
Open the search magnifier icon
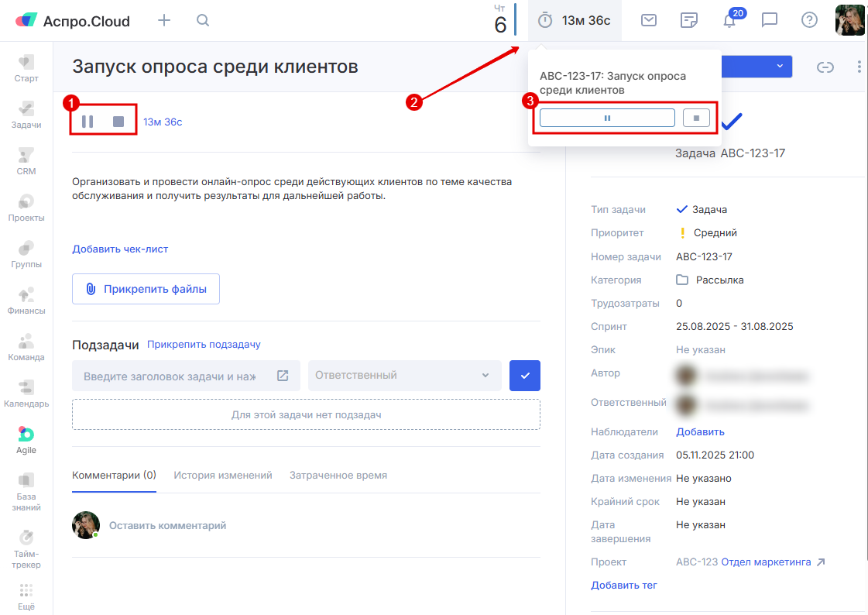click(x=203, y=21)
